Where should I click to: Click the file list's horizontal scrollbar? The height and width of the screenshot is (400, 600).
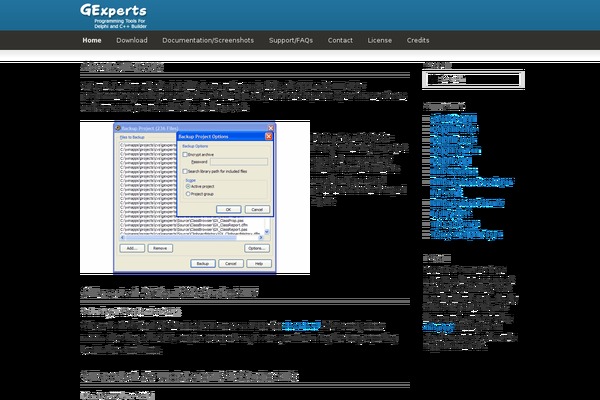191,238
